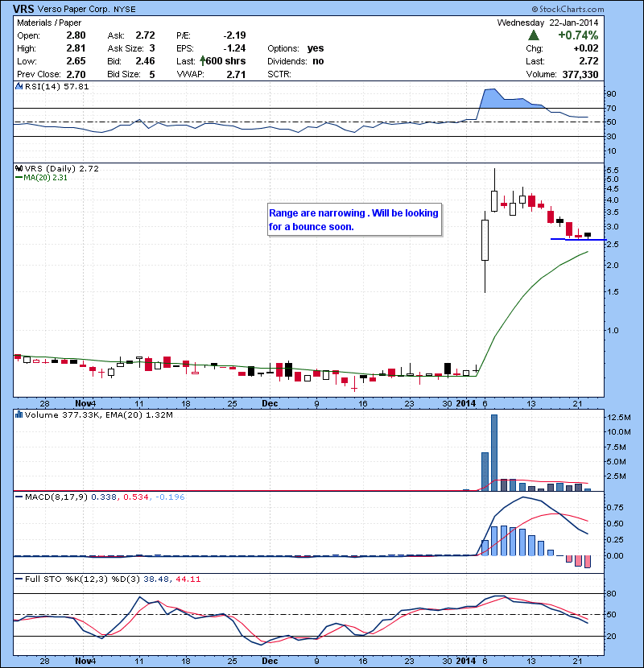
Task: Click the RSI(14) 57.81 label
Action: (x=56, y=86)
